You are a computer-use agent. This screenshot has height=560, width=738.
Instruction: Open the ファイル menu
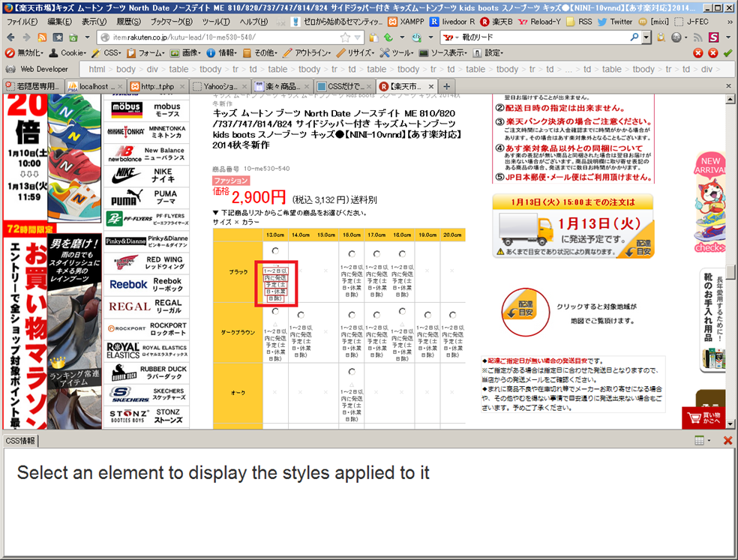coord(22,22)
